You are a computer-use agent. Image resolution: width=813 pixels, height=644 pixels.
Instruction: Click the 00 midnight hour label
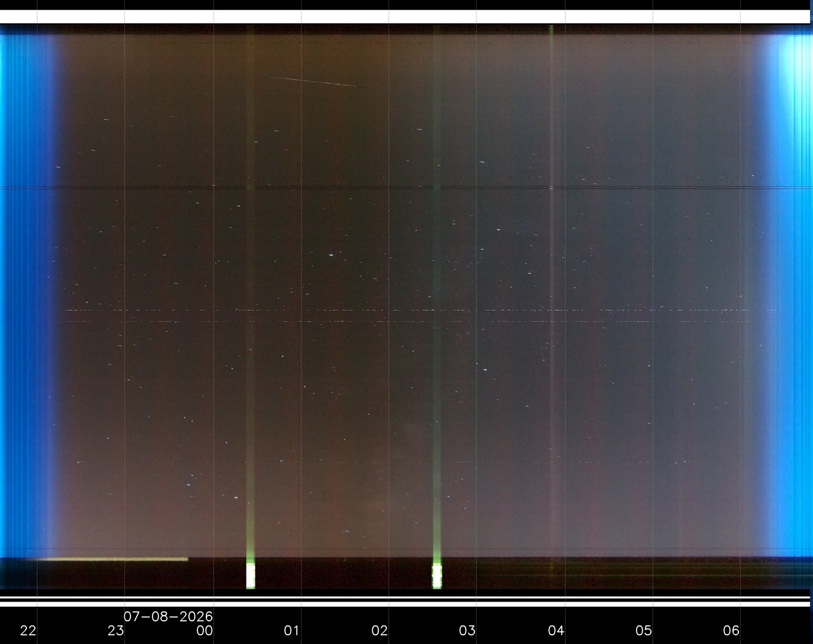click(205, 631)
